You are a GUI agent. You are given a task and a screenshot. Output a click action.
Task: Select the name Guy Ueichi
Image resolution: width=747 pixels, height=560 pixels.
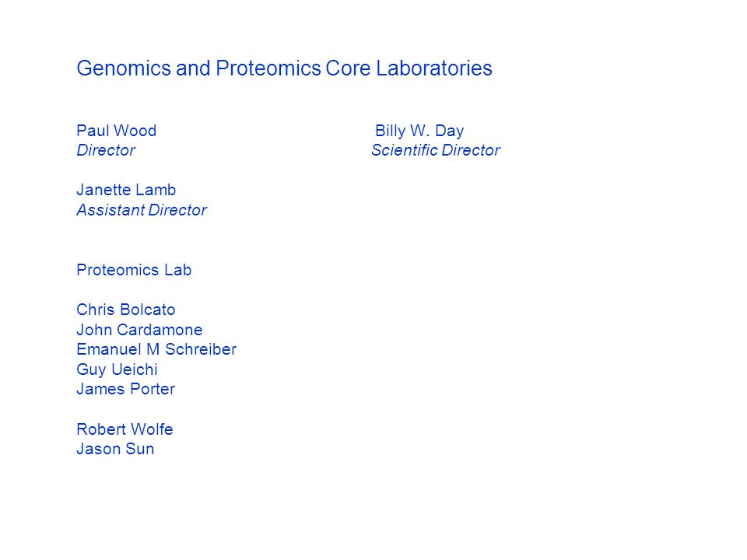tap(117, 370)
